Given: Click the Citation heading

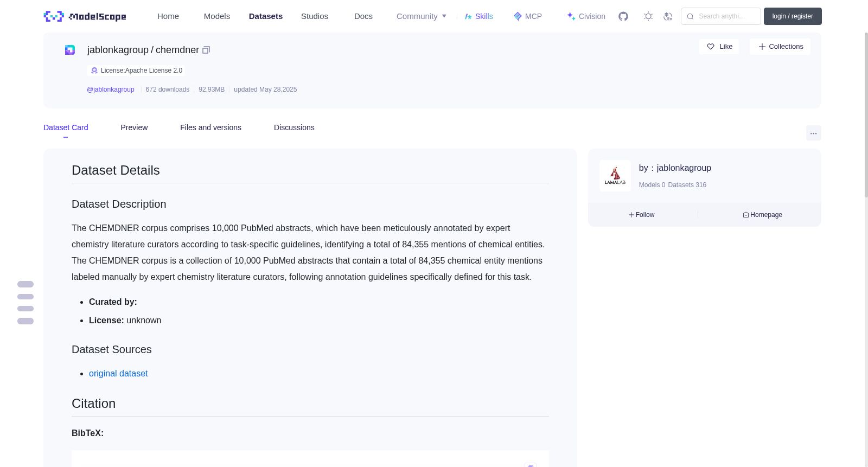Looking at the screenshot, I should [94, 404].
